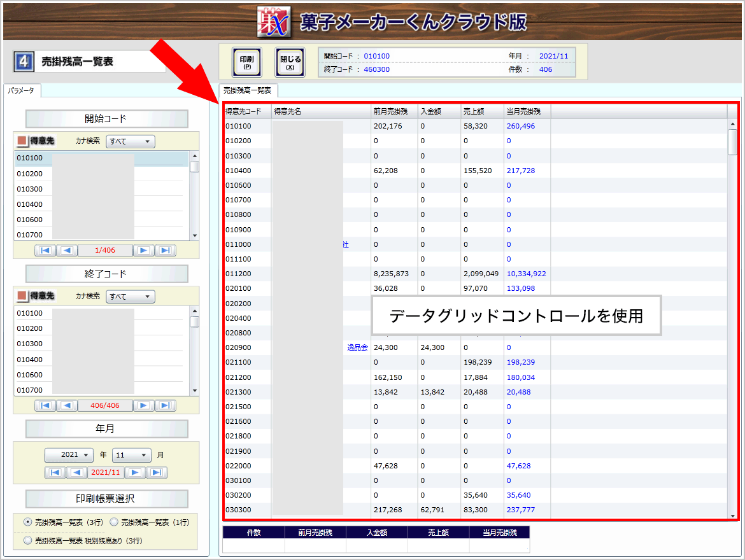745x560 pixels.
Task: Go to next month in 年月 navigator
Action: (135, 473)
